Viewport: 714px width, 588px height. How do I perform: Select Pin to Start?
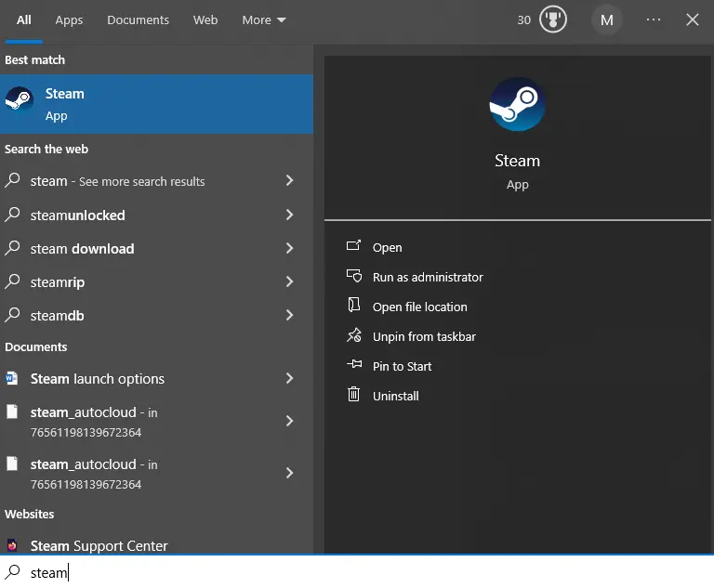point(402,366)
